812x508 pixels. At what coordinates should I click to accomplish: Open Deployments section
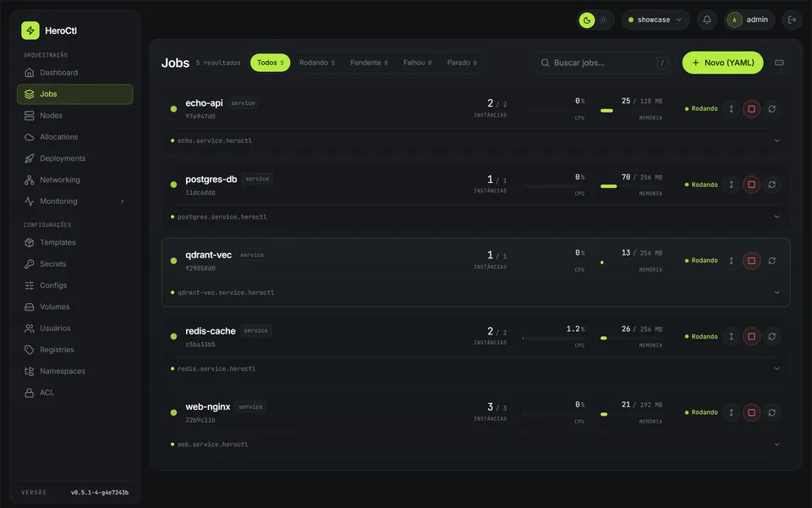click(x=74, y=158)
